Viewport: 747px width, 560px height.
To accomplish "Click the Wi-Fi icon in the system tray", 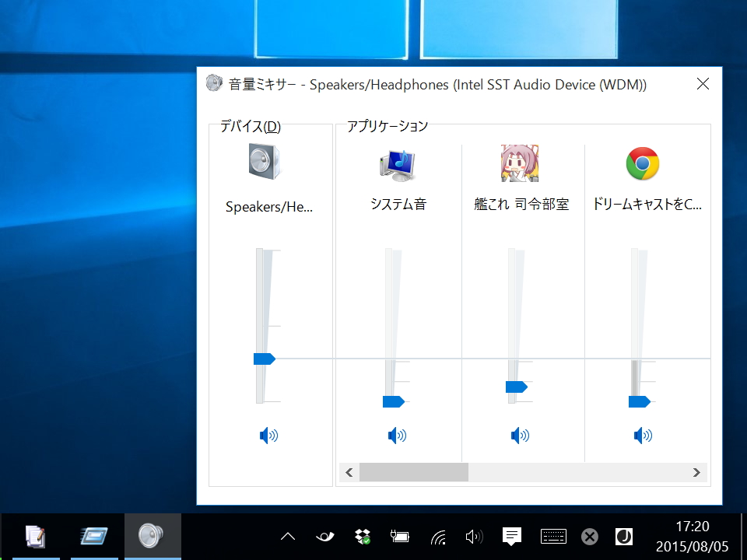I will pos(437,536).
